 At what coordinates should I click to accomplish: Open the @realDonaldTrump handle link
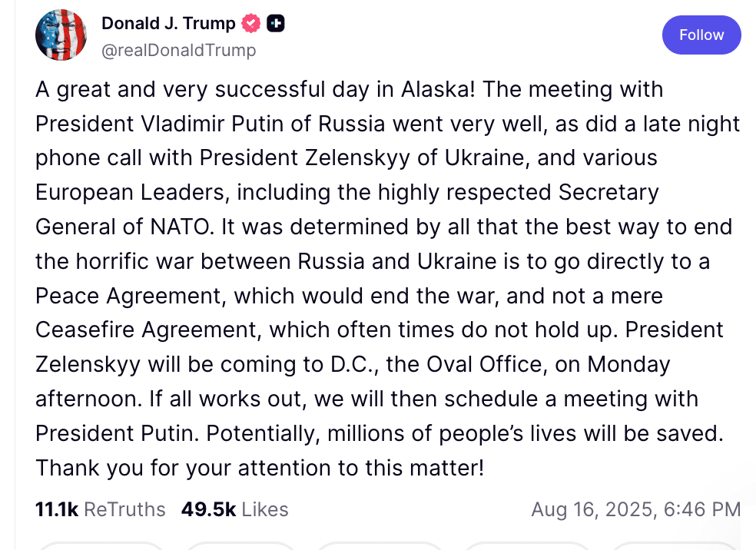[x=179, y=50]
